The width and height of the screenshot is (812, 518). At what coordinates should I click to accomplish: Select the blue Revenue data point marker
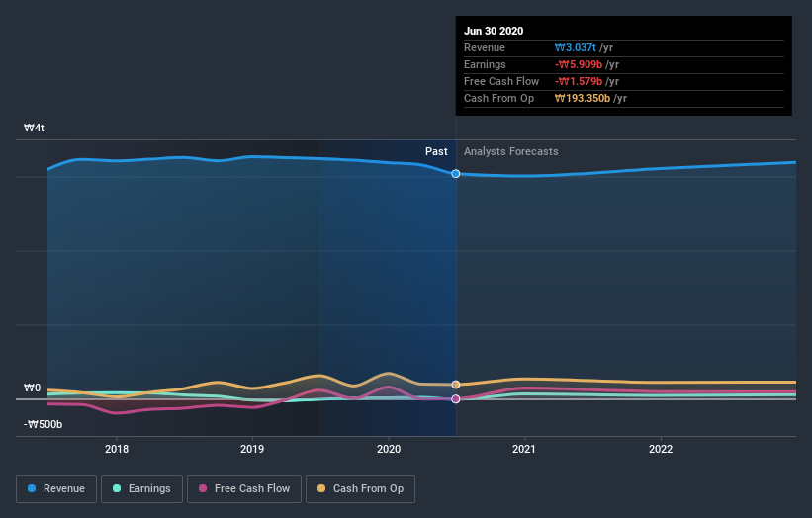tap(456, 174)
